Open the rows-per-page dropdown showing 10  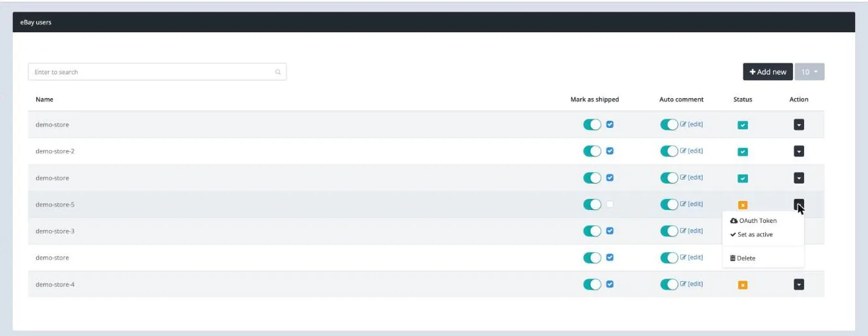pos(810,72)
